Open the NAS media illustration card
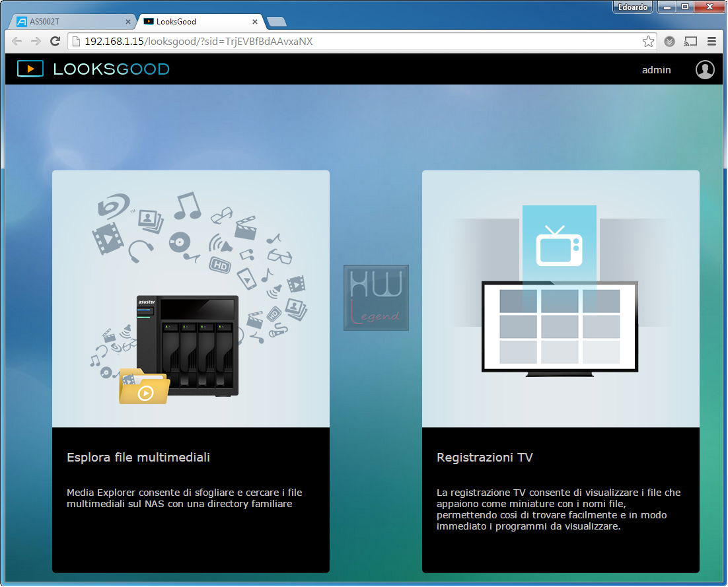 tap(191, 299)
